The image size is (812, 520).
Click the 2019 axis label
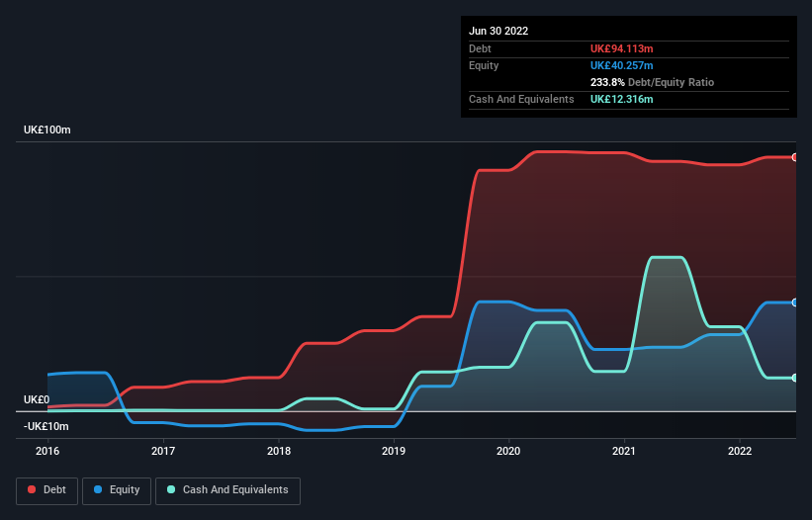[x=394, y=451]
